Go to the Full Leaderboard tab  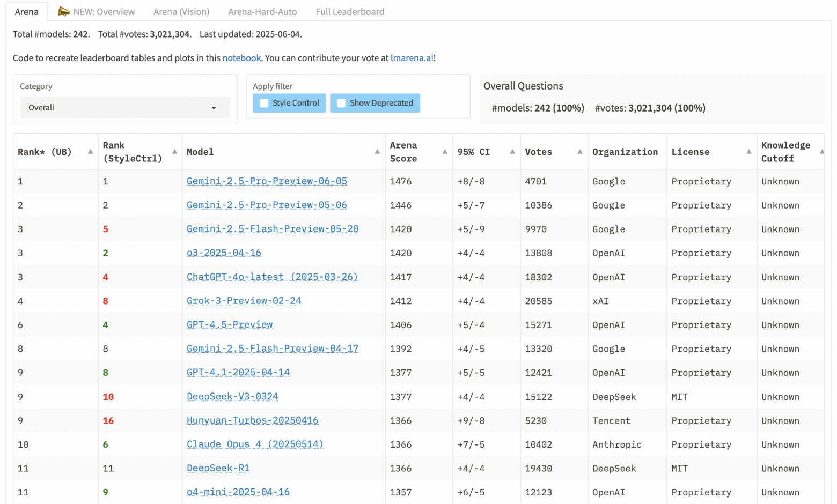click(x=350, y=12)
